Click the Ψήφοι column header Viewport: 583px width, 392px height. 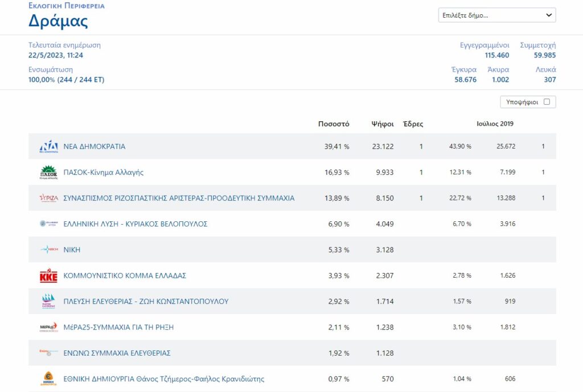[x=382, y=124]
